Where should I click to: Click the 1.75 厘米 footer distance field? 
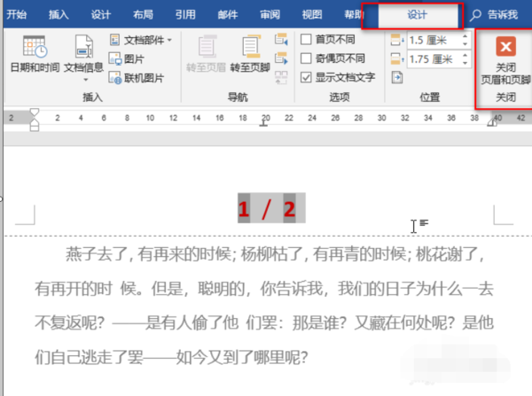pos(434,59)
